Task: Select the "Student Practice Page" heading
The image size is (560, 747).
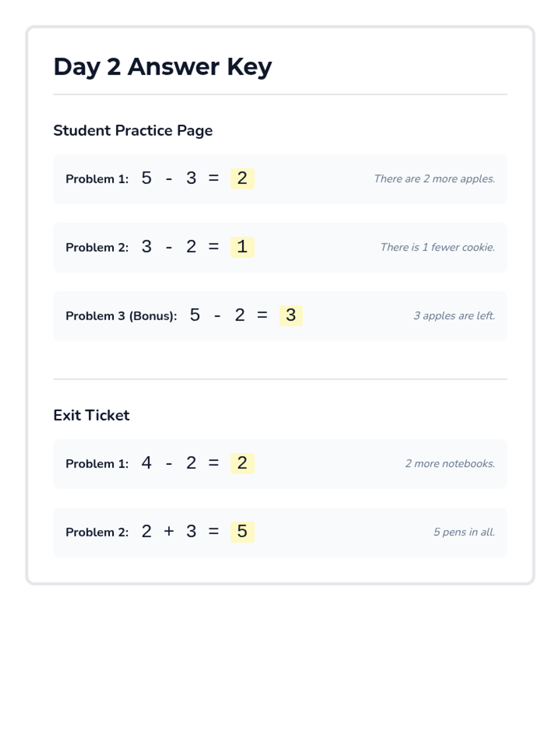Action: click(x=133, y=131)
